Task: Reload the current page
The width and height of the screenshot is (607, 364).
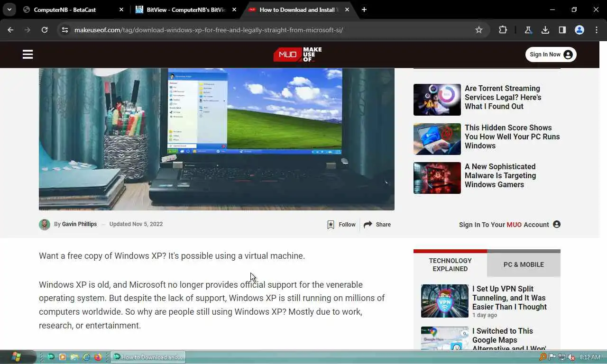Action: pyautogui.click(x=45, y=30)
